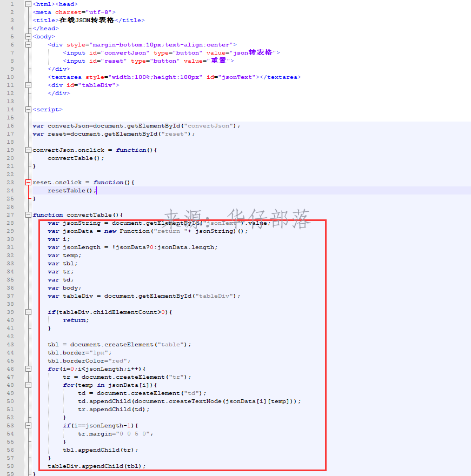Click the 'td.appendChild(document.createTextNode' line
The height and width of the screenshot is (476, 471).
tap(189, 401)
